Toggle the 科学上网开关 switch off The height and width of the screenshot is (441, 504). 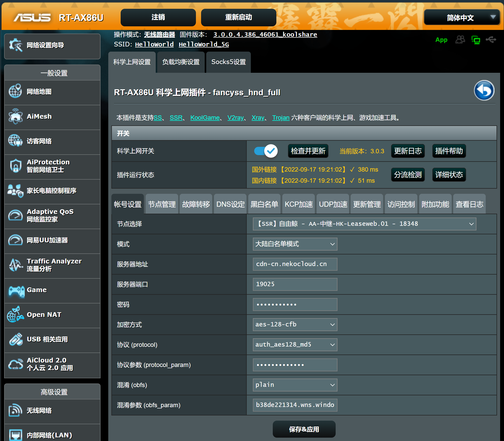point(266,151)
